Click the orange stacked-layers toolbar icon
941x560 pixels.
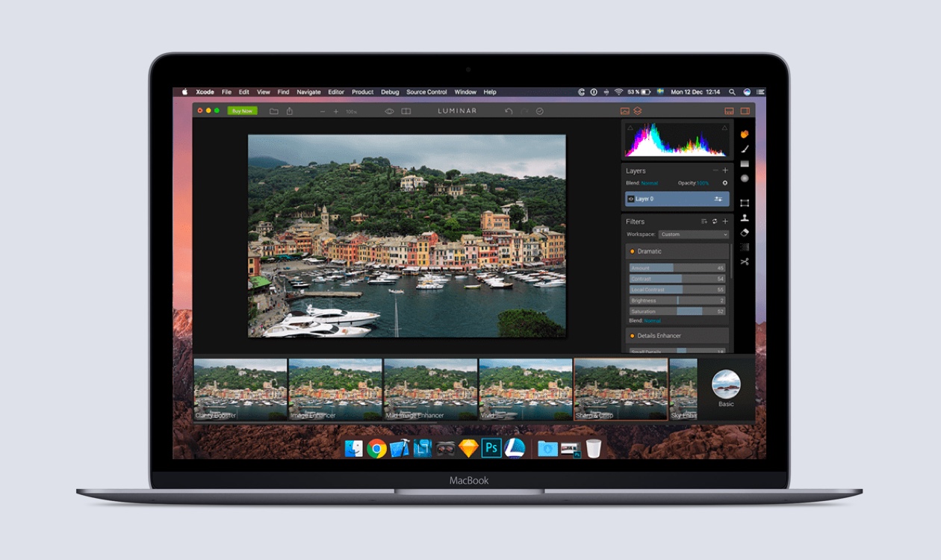coord(638,111)
